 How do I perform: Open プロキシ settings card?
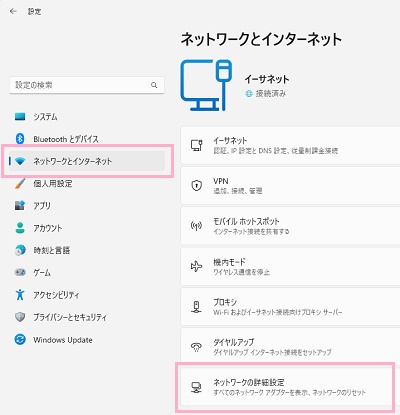[x=290, y=307]
